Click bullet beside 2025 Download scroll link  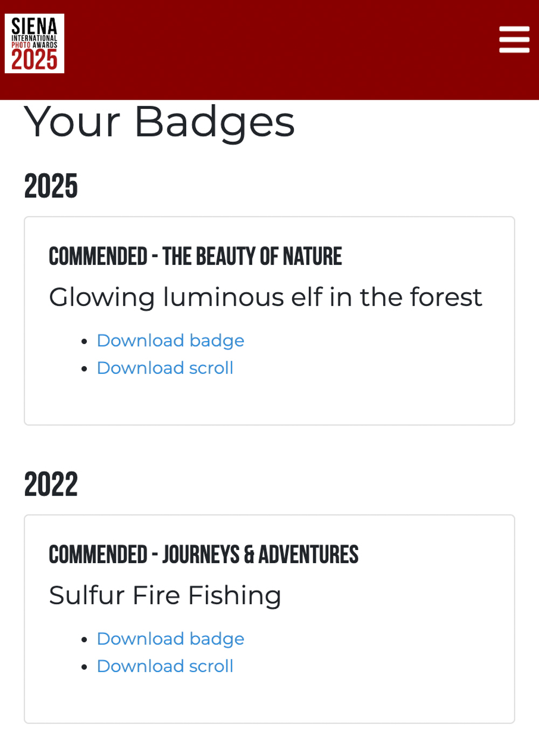tap(84, 369)
